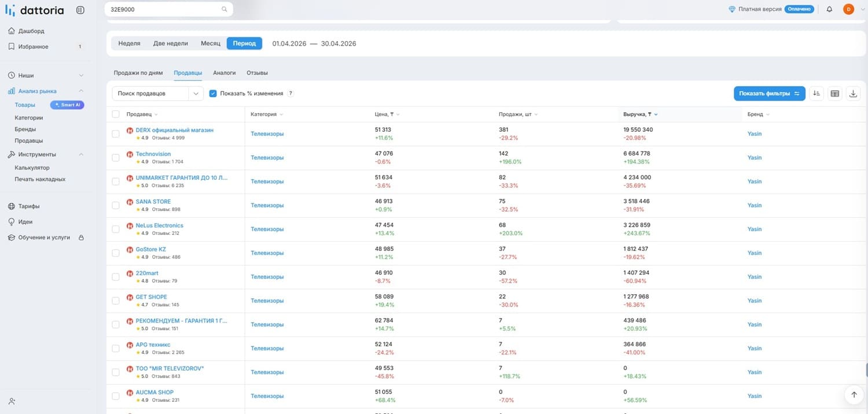The height and width of the screenshot is (414, 868).
Task: Open the Аналоги tab
Action: coord(224,73)
